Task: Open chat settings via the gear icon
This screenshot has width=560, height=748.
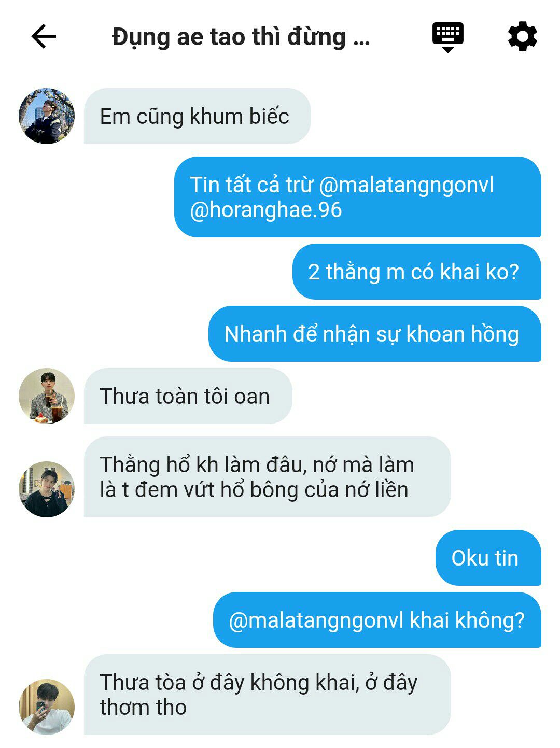Action: 522,36
